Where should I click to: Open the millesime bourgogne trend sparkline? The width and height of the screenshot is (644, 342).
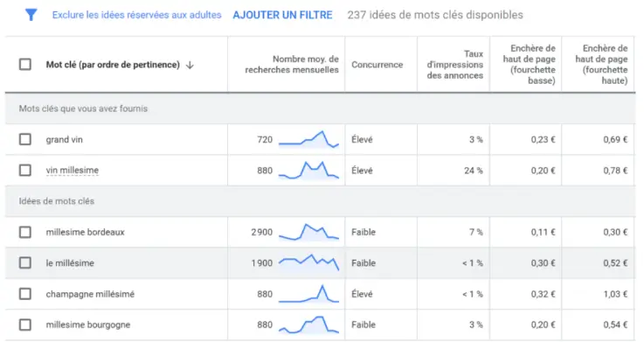point(308,325)
